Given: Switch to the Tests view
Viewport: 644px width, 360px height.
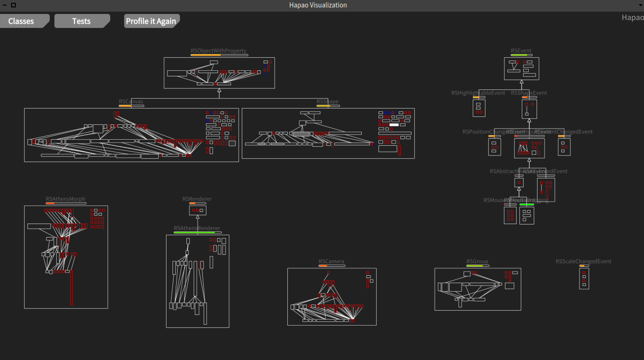Looking at the screenshot, I should coord(81,21).
